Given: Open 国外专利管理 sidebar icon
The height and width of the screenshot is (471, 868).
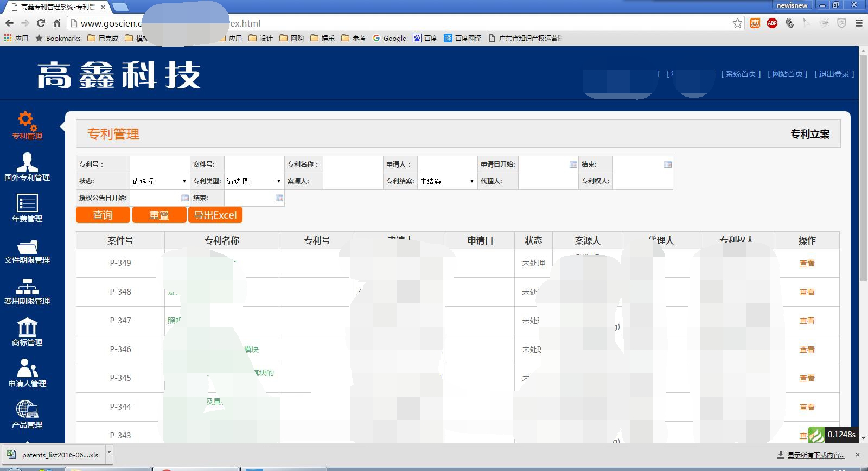Looking at the screenshot, I should click(27, 162).
